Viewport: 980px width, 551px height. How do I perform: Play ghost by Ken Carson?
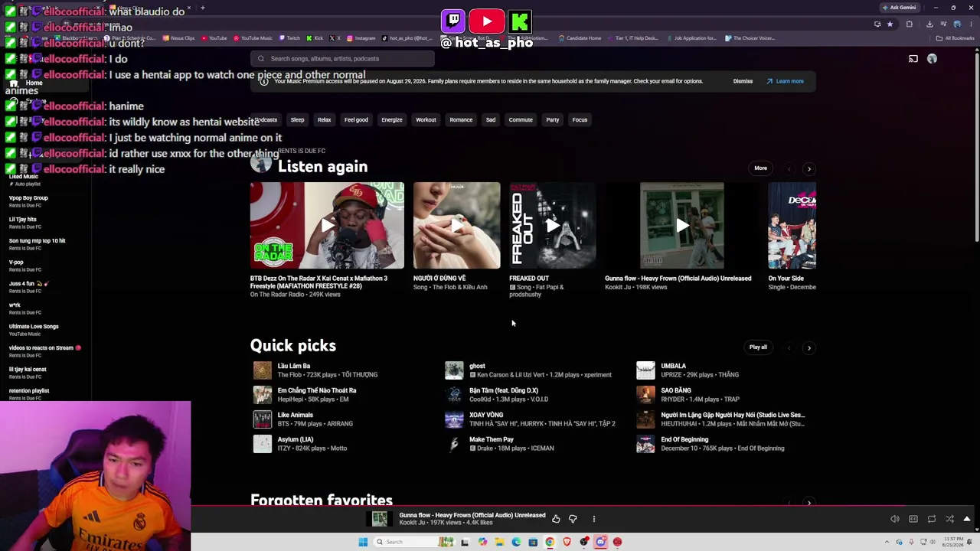(454, 370)
